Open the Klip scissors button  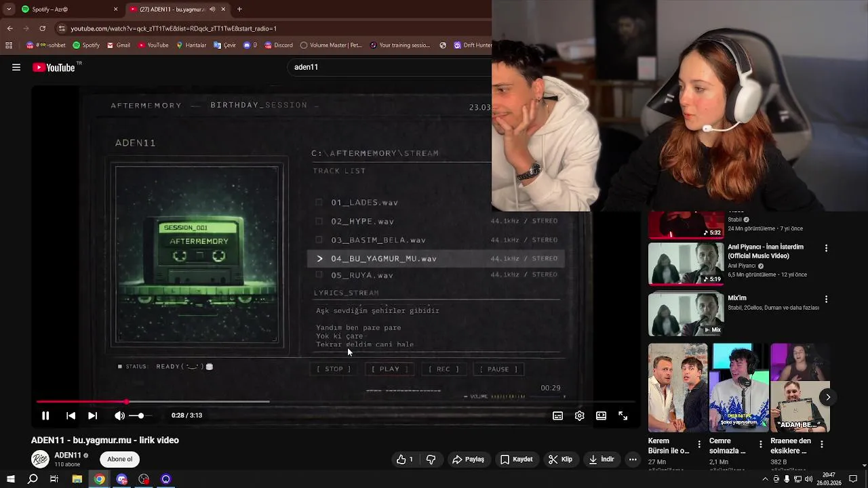click(x=560, y=459)
